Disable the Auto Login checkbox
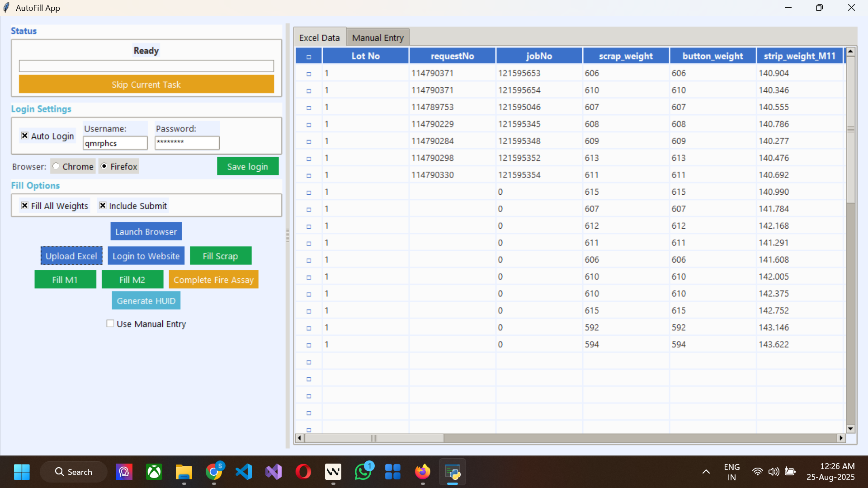This screenshot has height=488, width=868. pyautogui.click(x=25, y=136)
